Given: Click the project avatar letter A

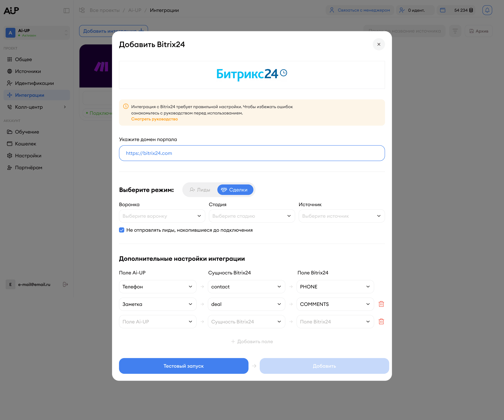Looking at the screenshot, I should pyautogui.click(x=10, y=33).
